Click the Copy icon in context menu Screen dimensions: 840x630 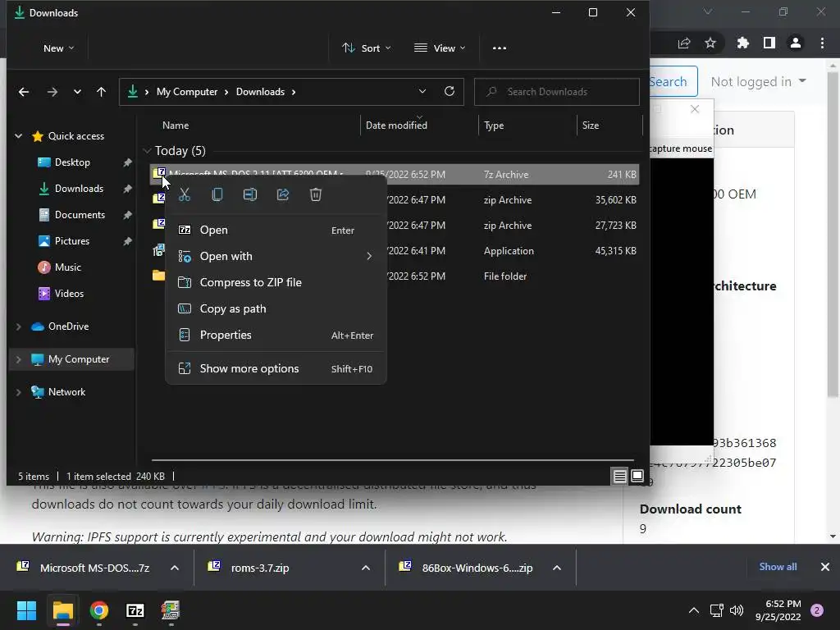[x=217, y=194]
